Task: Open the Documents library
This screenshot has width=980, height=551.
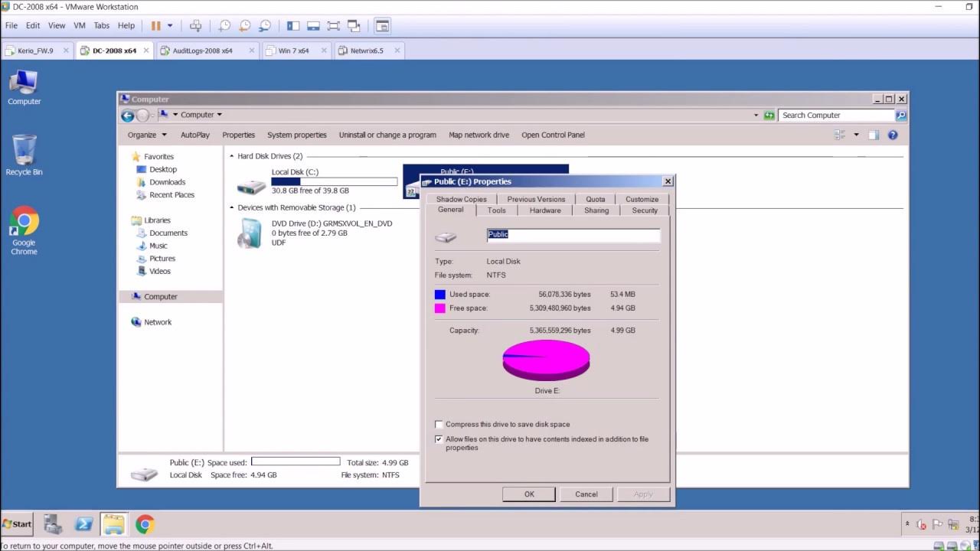Action: click(168, 233)
